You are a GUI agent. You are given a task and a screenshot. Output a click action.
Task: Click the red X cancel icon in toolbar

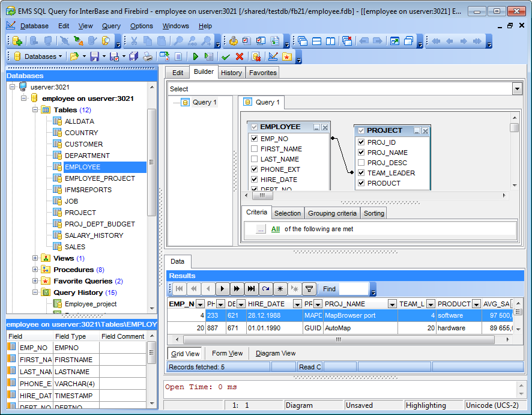click(240, 56)
